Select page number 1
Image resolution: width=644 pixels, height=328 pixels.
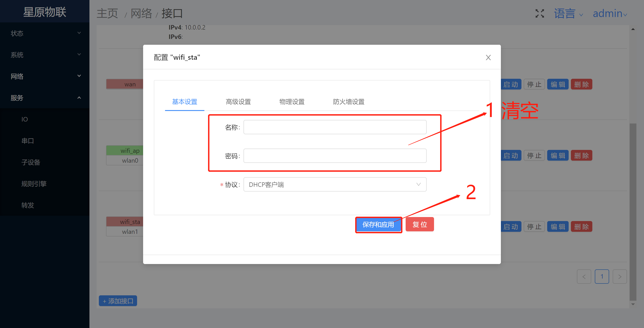point(602,277)
